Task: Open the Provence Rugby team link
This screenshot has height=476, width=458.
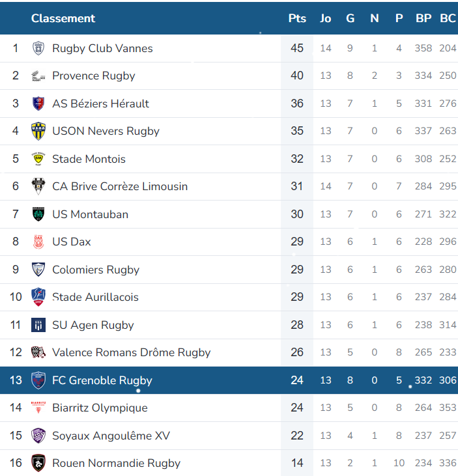Action: (94, 76)
